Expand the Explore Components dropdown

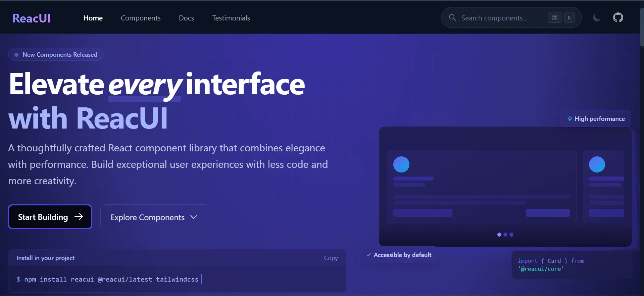154,217
